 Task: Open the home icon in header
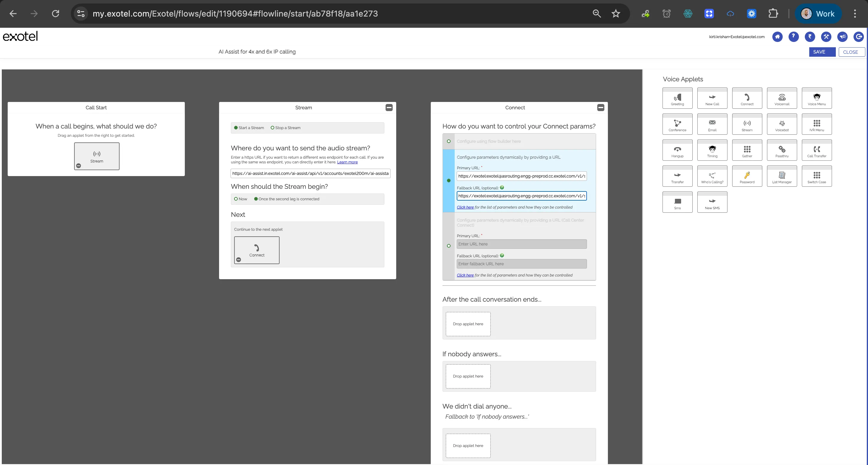coord(777,37)
